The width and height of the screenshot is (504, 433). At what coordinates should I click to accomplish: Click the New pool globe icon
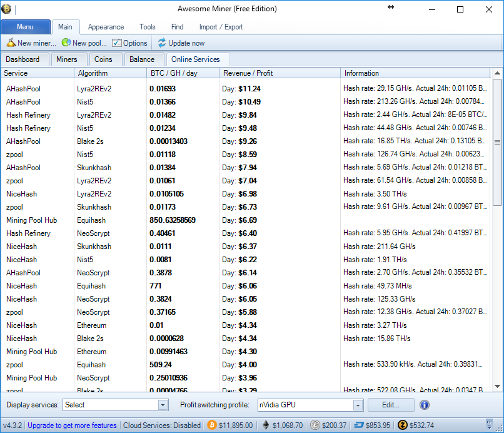point(66,43)
